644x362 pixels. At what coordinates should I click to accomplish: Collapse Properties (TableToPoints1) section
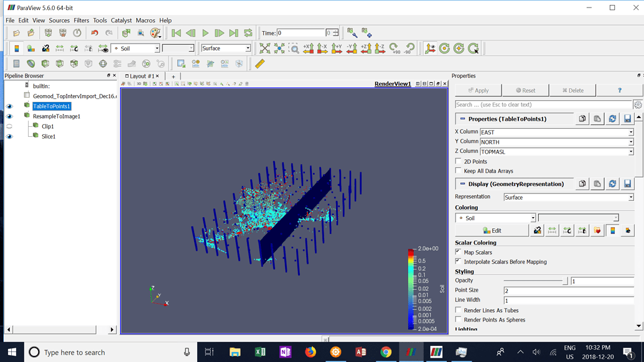click(x=462, y=119)
